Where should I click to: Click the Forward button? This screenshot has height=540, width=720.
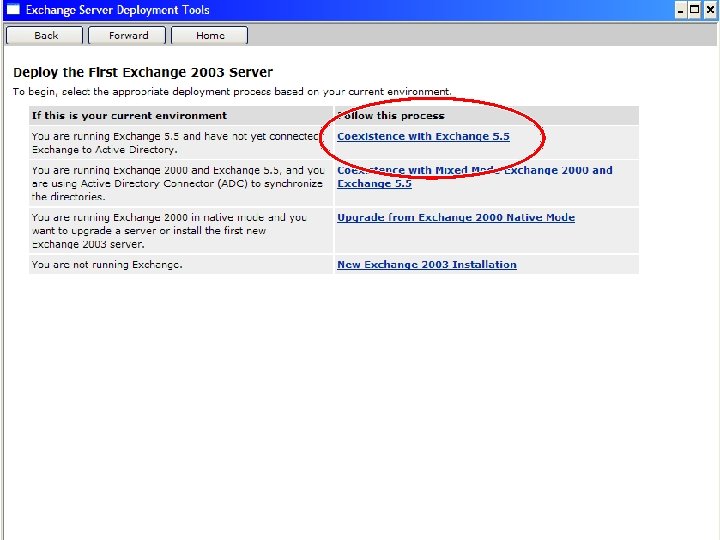[127, 35]
